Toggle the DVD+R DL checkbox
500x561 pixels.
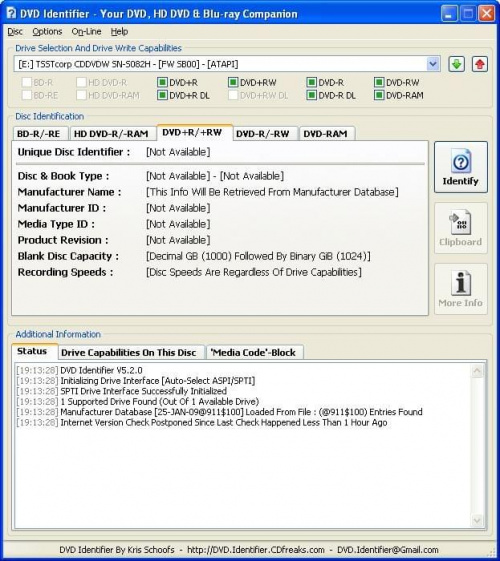(162, 95)
